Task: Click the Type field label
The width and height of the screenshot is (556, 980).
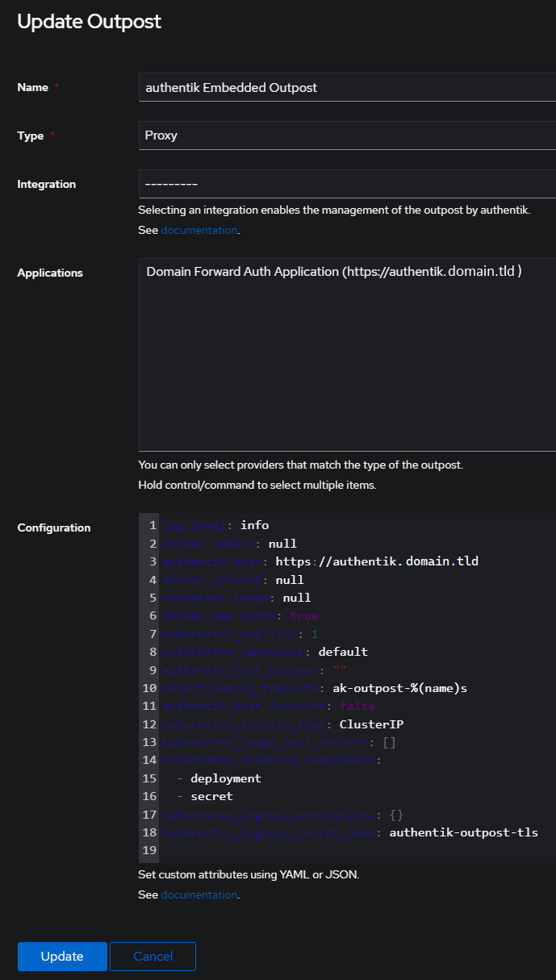Action: tap(31, 136)
